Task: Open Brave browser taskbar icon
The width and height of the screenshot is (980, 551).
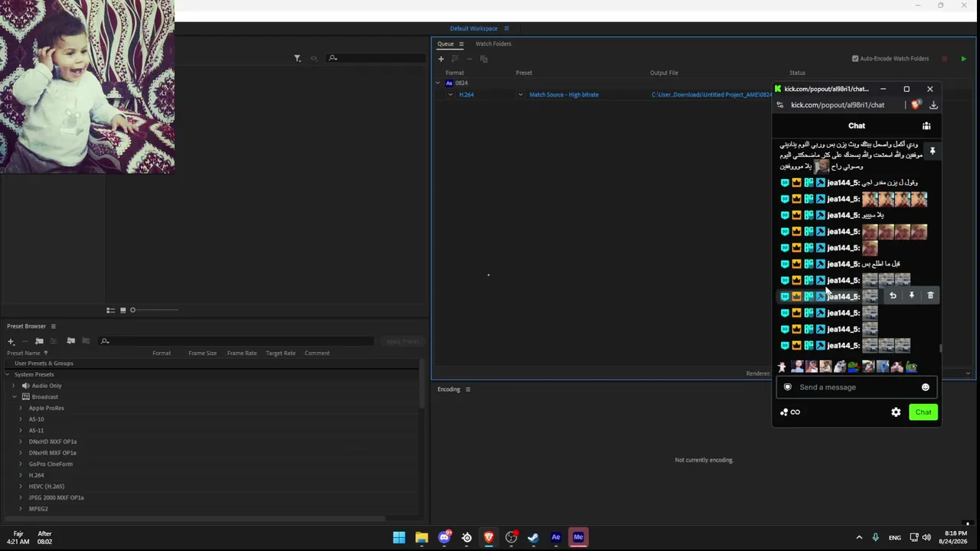Action: 488,537
